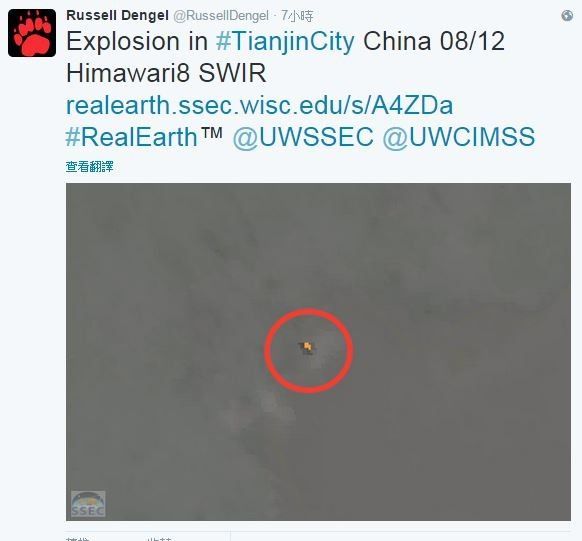Image resolution: width=582 pixels, height=541 pixels.
Task: Open the Russell Dengel display name
Action: (x=117, y=16)
